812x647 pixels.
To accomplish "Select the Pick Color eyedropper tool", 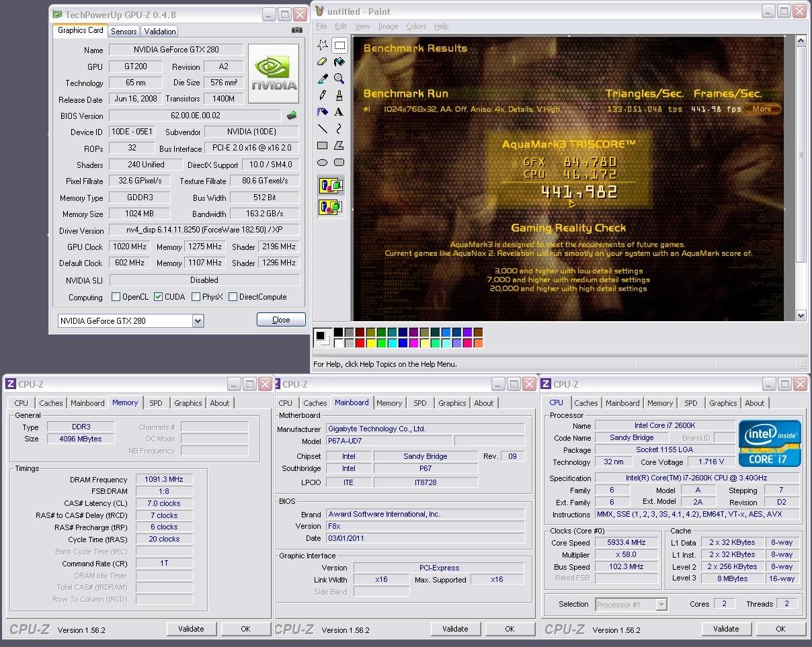I will click(x=323, y=79).
